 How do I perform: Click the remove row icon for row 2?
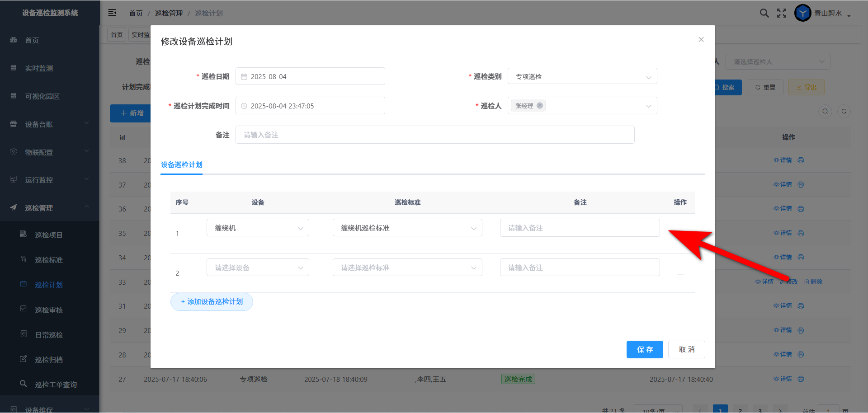point(680,273)
